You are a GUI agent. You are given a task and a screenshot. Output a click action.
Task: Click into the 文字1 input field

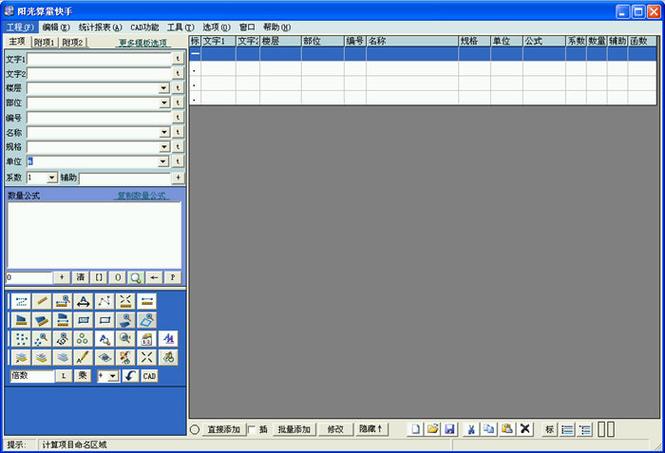(99, 59)
